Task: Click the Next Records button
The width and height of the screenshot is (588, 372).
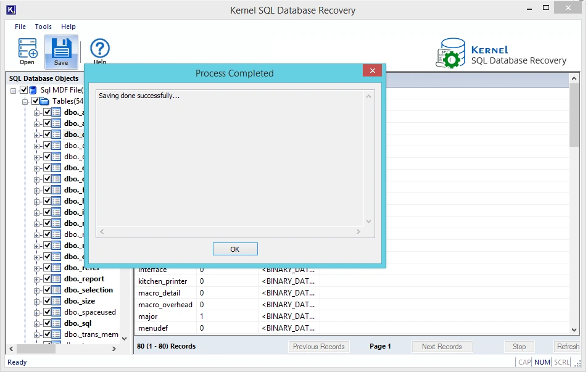Action: pos(442,347)
